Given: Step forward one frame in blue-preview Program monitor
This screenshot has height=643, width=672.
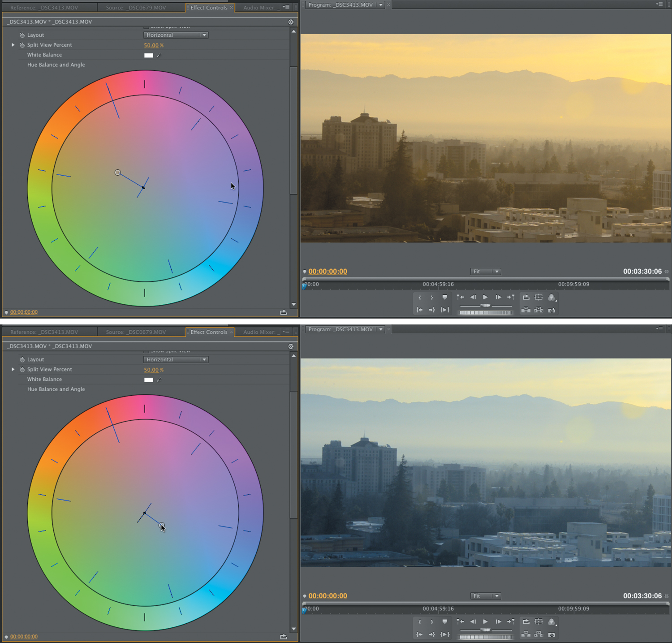Looking at the screenshot, I should 498,621.
